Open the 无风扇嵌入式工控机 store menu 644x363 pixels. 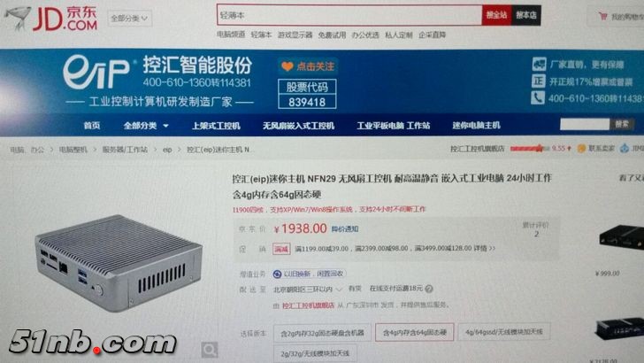click(x=299, y=126)
